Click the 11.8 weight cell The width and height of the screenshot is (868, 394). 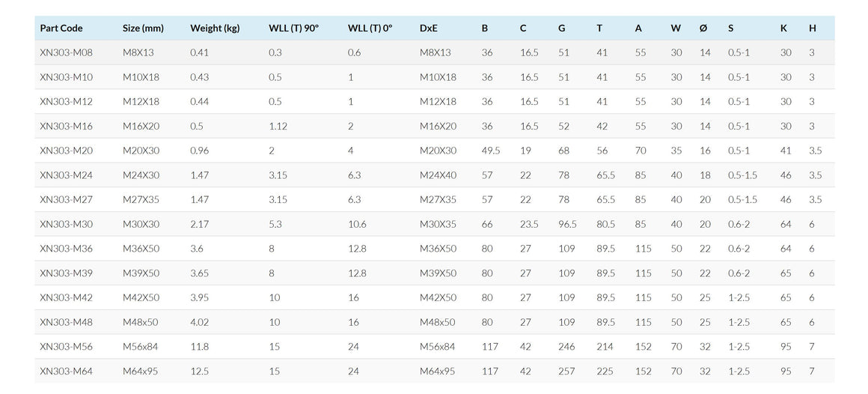(x=200, y=347)
